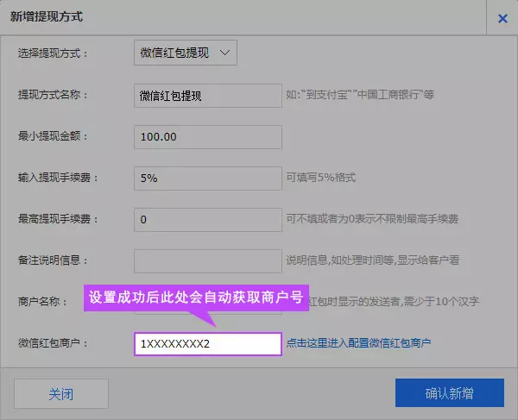Click the 提现方式名称 input field
The image size is (518, 420).
tap(208, 96)
